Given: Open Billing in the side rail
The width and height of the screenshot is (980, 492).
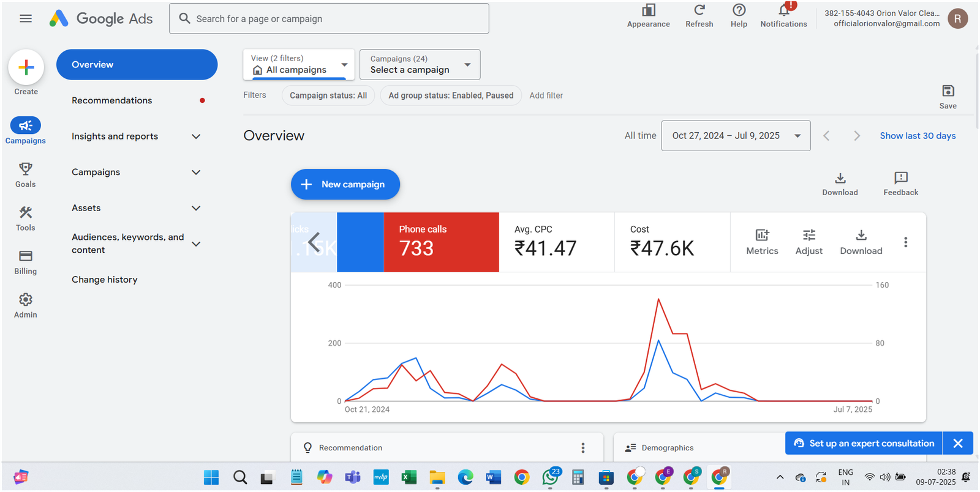Looking at the screenshot, I should (26, 262).
